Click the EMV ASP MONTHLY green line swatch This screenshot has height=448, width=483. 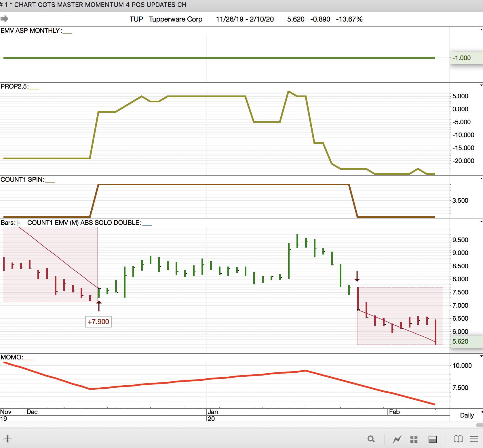67,33
